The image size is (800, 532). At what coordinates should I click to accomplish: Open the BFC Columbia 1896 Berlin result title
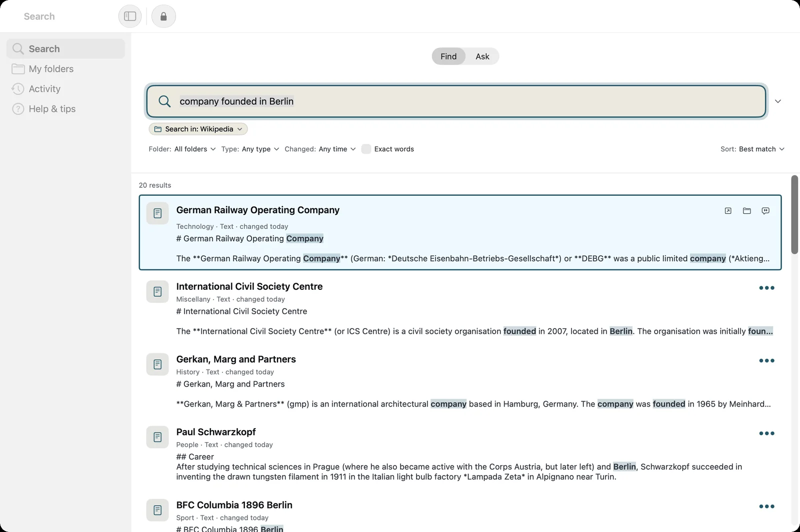234,505
